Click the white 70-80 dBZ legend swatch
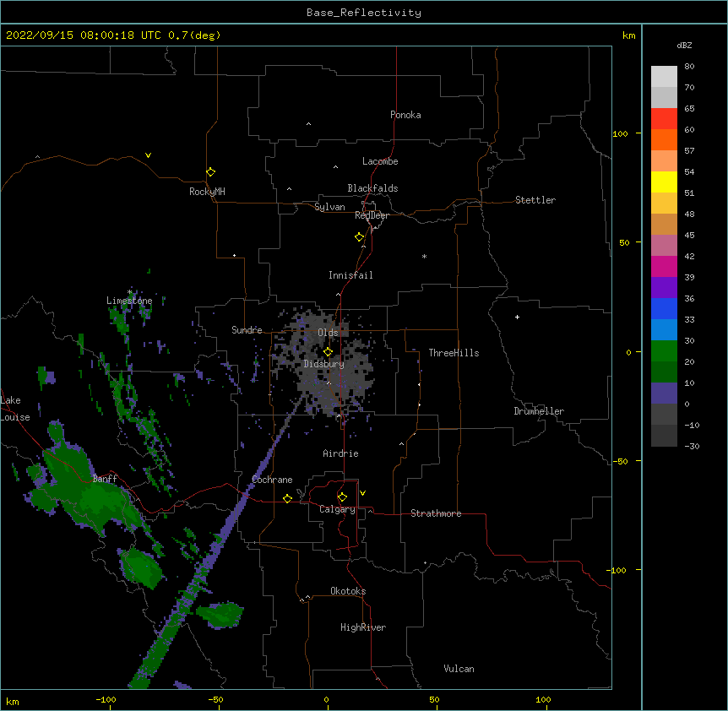Image resolution: width=728 pixels, height=711 pixels. [x=664, y=77]
